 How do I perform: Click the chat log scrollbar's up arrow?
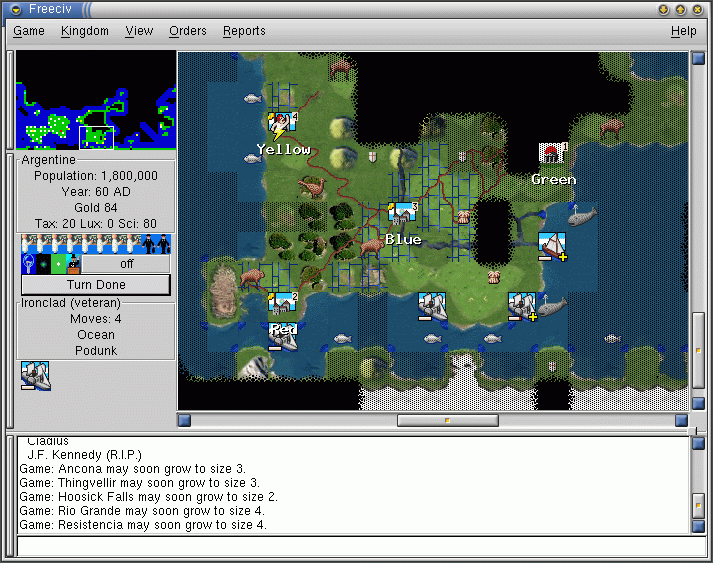pyautogui.click(x=698, y=443)
